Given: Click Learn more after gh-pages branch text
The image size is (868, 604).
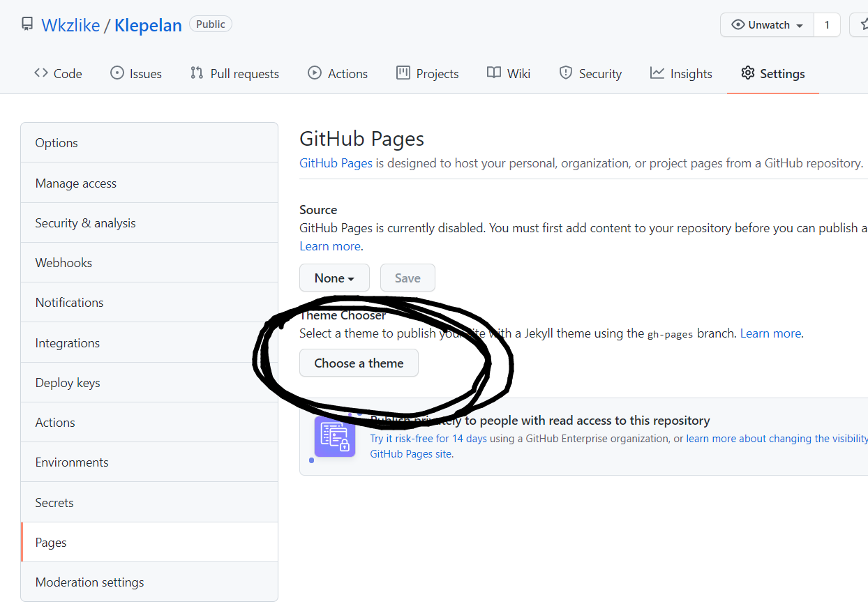Looking at the screenshot, I should tap(770, 333).
